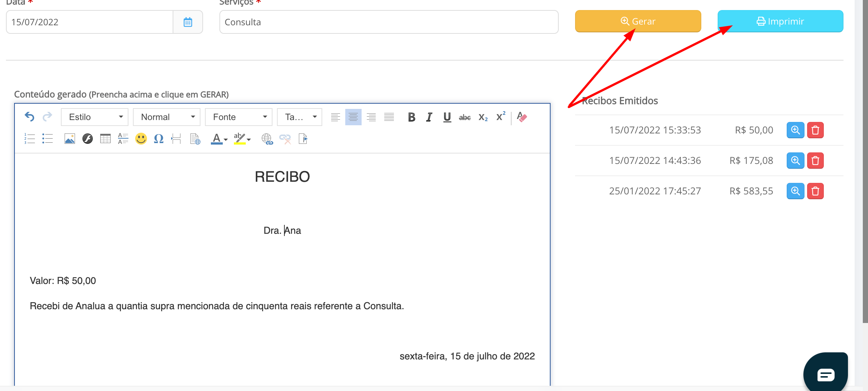Open the Normal format dropdown
Image resolution: width=868 pixels, height=391 pixels.
167,117
